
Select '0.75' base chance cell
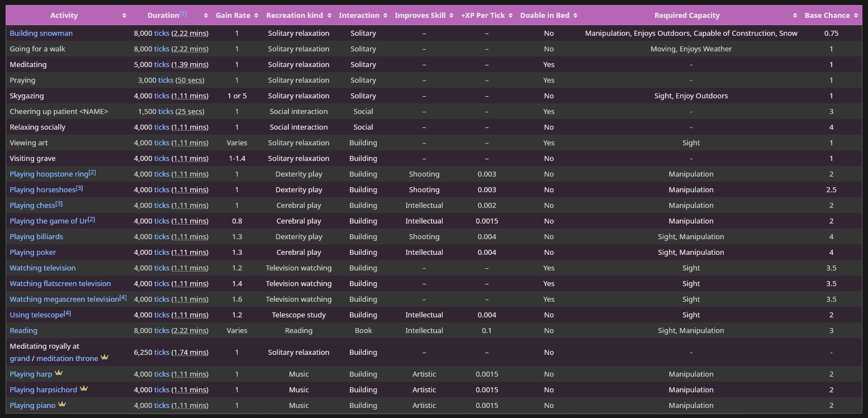pos(831,34)
